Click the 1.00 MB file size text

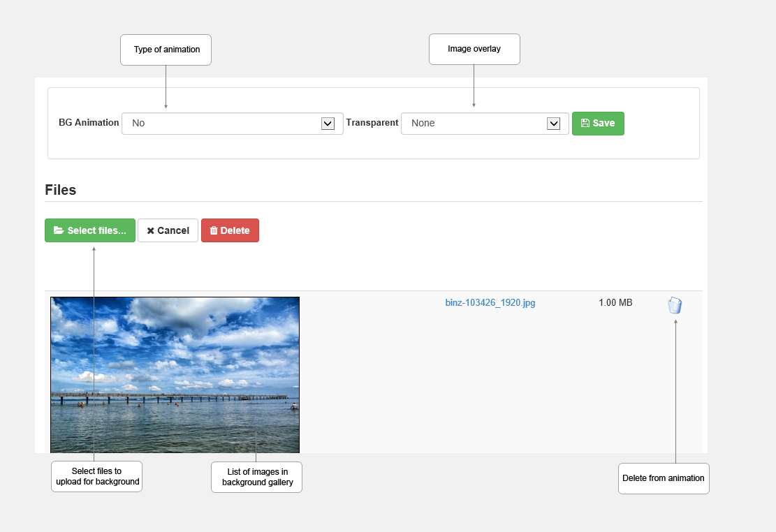(x=615, y=302)
